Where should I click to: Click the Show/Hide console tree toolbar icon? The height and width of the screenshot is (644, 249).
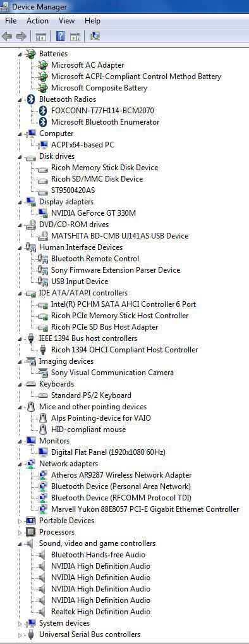(x=40, y=36)
